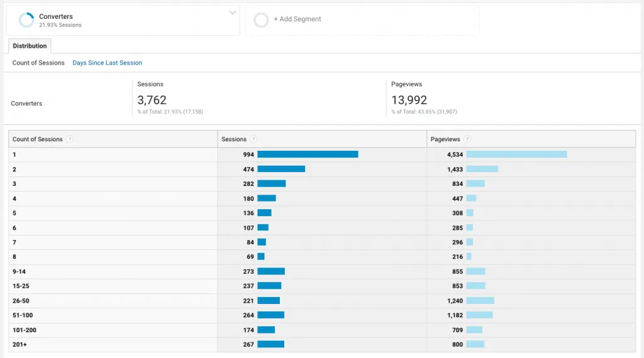Select the Sessions total value 3,762
Image resolution: width=644 pixels, height=358 pixels.
152,100
